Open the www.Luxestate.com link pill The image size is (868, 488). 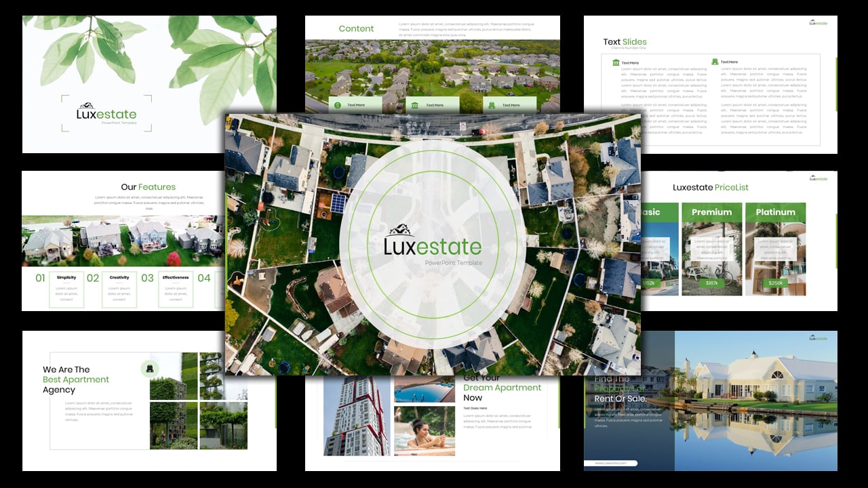(x=611, y=463)
